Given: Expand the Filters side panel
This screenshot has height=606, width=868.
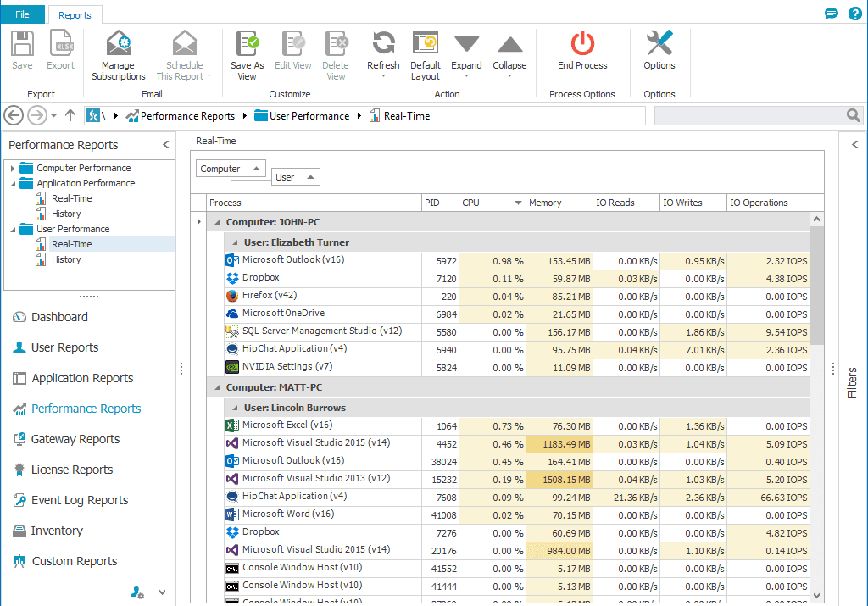Looking at the screenshot, I should (854, 144).
